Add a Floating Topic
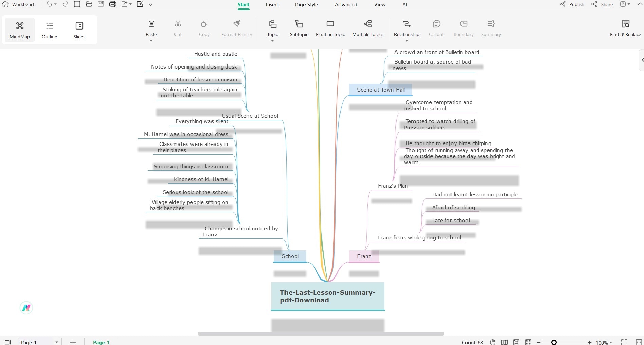Viewport: 644px width, 345px height. click(330, 28)
